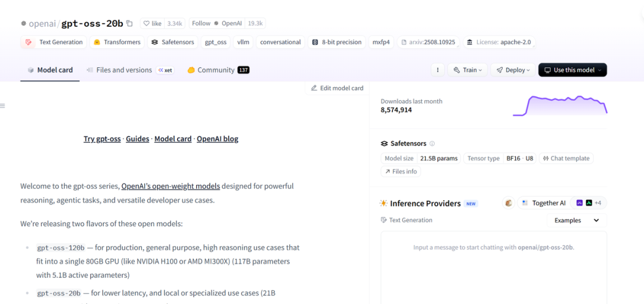Click the Follow OpenAI button
Image resolution: width=644 pixels, height=304 pixels.
(217, 23)
